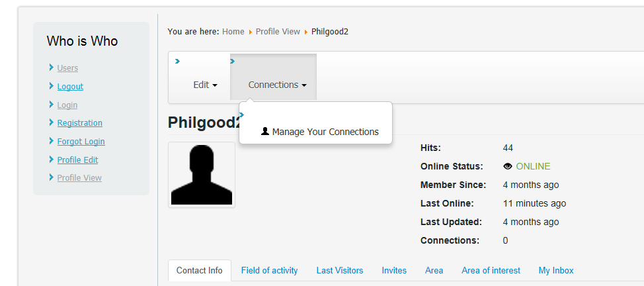The width and height of the screenshot is (644, 286).
Task: Click the profile avatar silhouette image
Action: (202, 175)
